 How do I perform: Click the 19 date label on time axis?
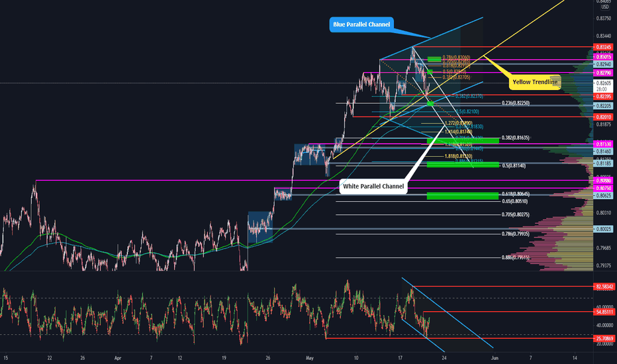coord(224,358)
